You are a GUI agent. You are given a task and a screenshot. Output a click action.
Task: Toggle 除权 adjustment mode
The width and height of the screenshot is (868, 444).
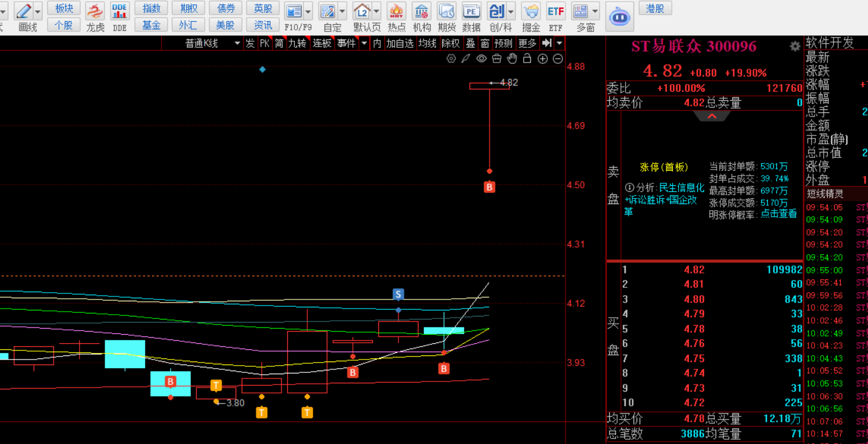tap(451, 43)
